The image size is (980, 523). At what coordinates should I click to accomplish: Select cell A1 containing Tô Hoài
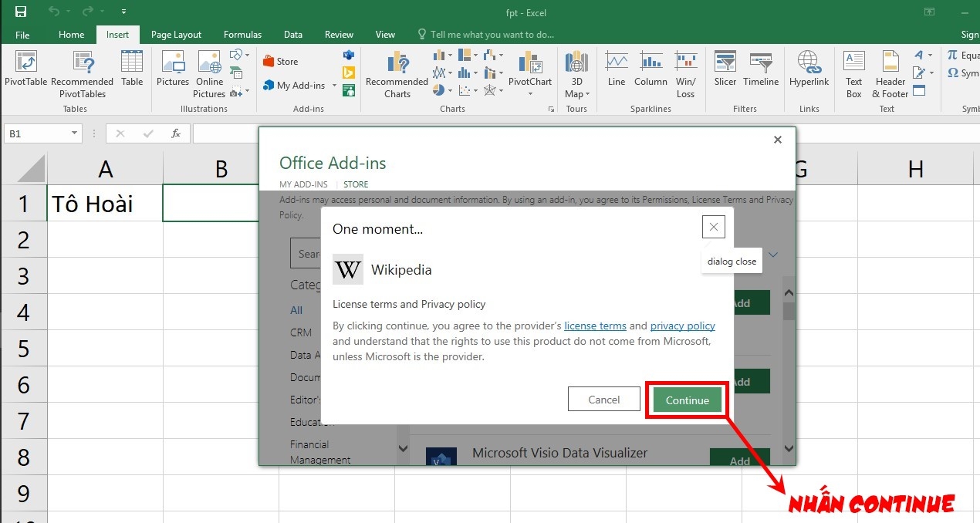tap(105, 204)
